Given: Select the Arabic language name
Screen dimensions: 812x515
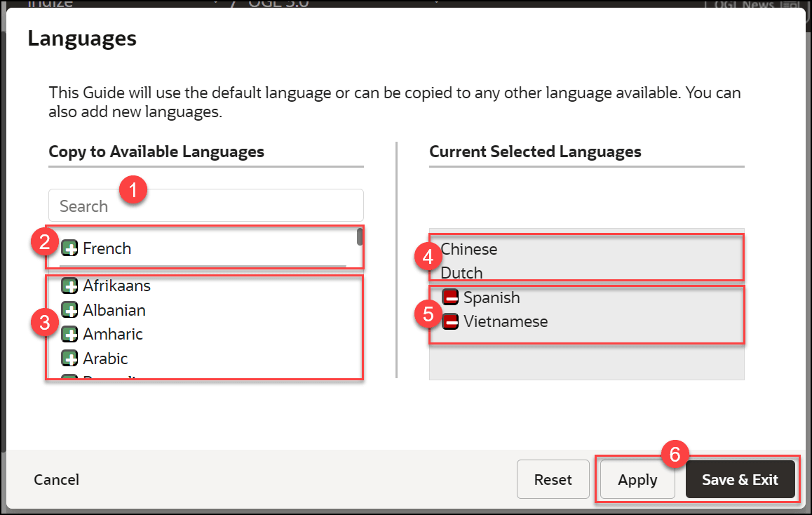Looking at the screenshot, I should (105, 358).
